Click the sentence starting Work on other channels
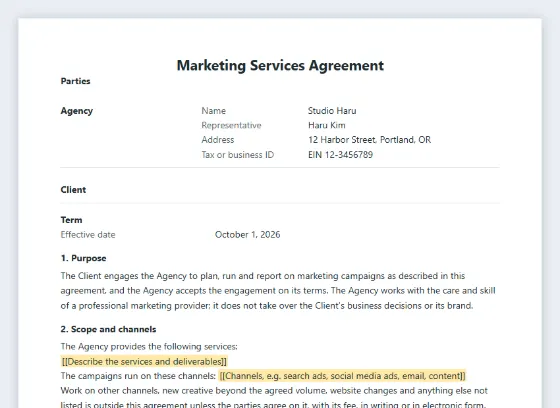Image resolution: width=560 pixels, height=408 pixels. tap(274, 398)
